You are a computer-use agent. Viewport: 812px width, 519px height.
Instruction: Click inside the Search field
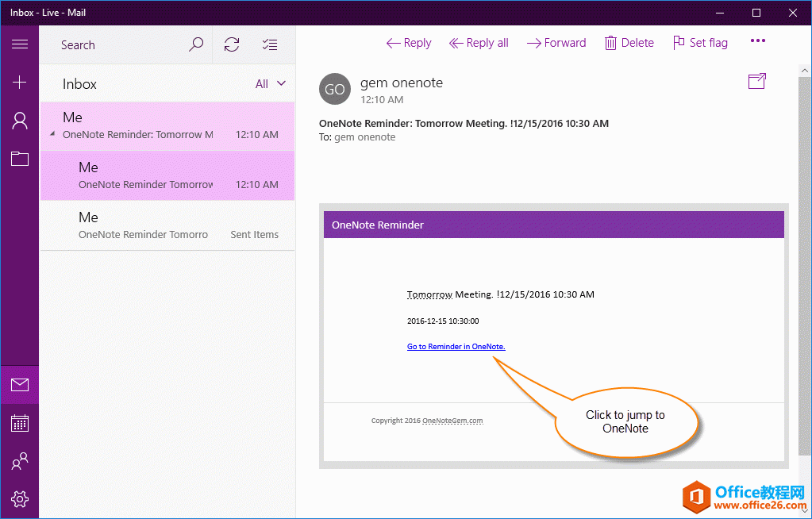119,44
